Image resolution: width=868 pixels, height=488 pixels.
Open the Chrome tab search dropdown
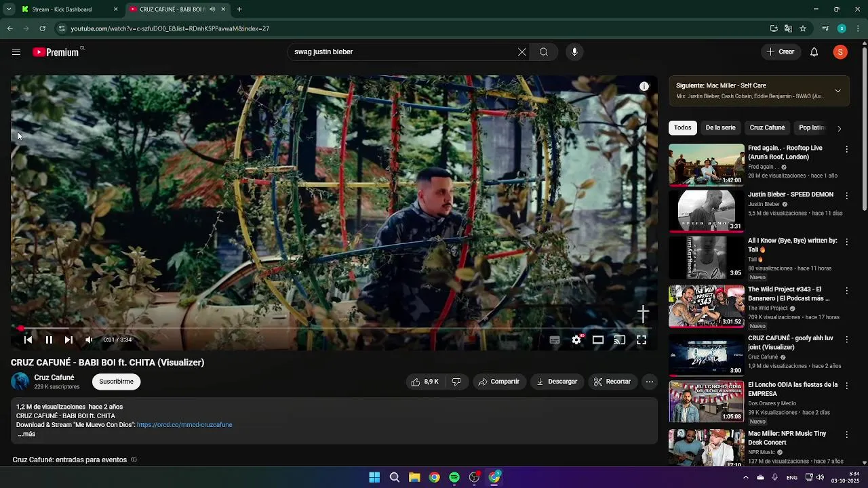[8, 9]
